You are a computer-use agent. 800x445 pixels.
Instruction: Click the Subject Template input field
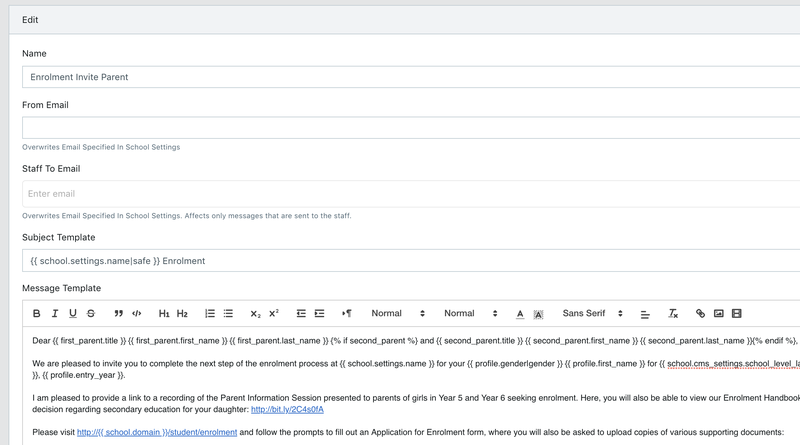tap(411, 261)
